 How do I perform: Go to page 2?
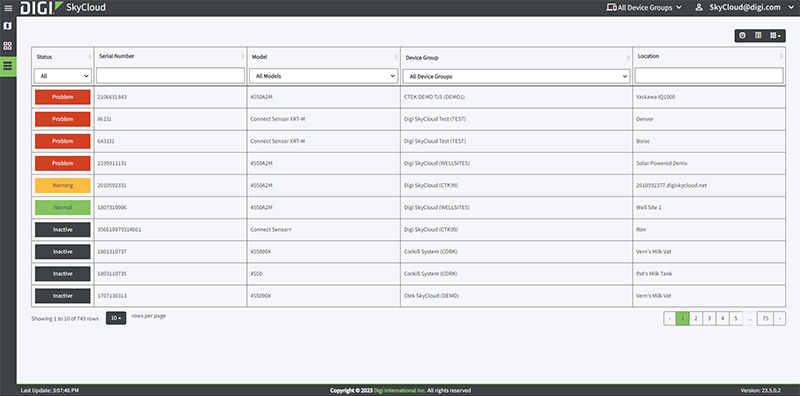(695, 318)
